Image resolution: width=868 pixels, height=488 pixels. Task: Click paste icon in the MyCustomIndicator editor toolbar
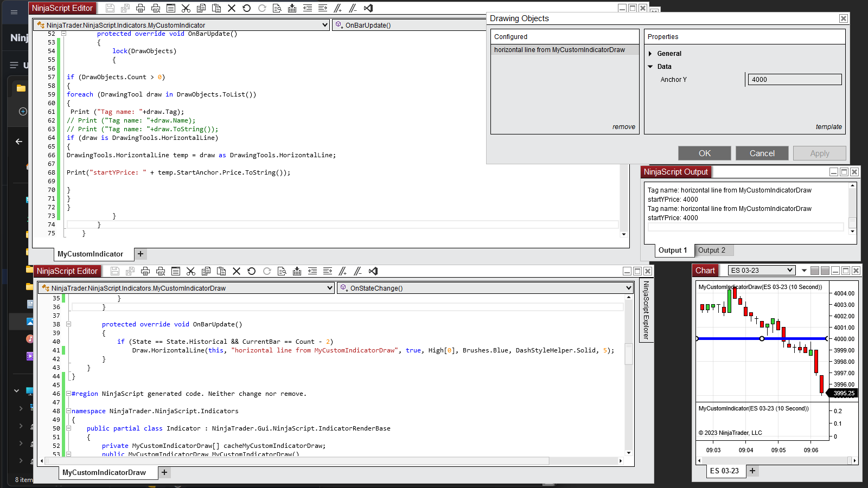pyautogui.click(x=216, y=8)
